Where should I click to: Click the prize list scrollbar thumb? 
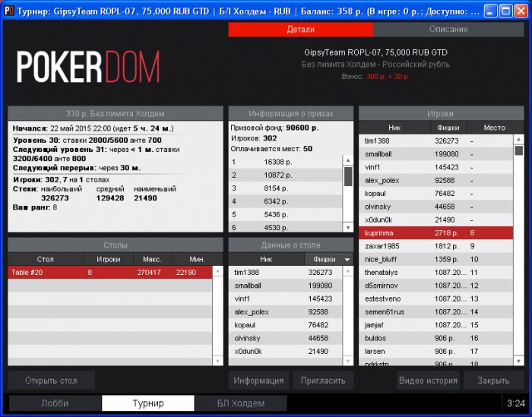pyautogui.click(x=348, y=176)
